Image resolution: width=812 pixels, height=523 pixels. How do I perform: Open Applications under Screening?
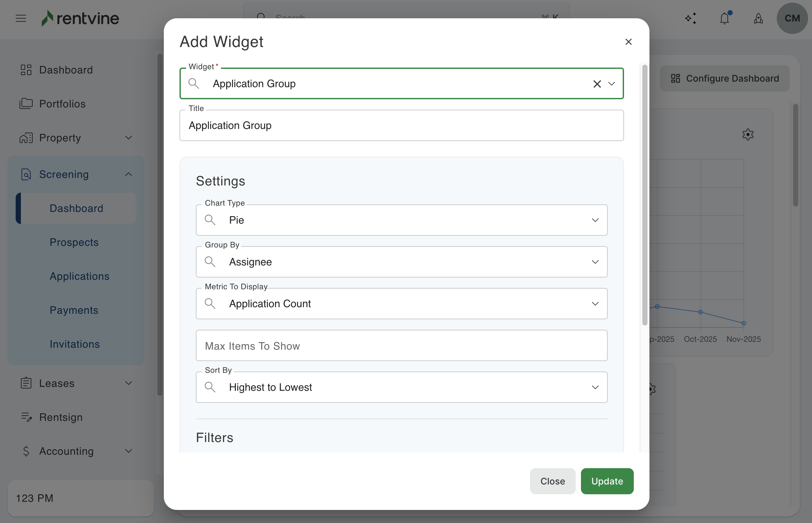[x=79, y=276]
